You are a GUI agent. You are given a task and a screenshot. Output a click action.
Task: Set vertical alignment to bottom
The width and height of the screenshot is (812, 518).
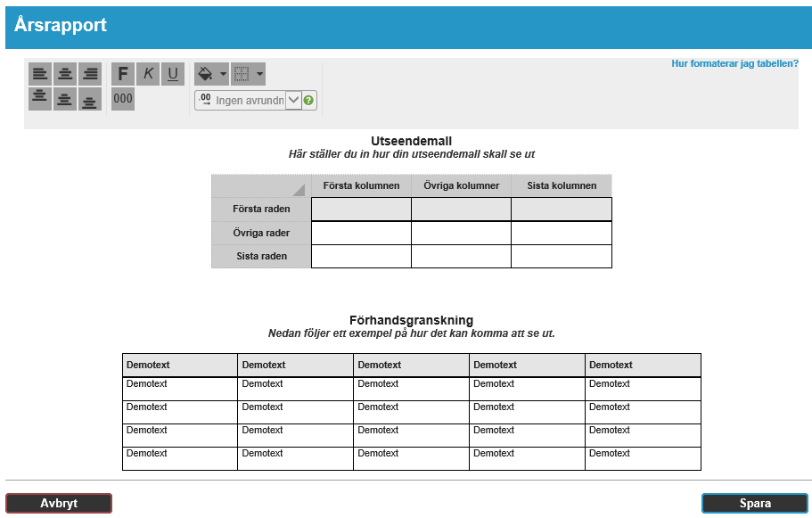(90, 98)
